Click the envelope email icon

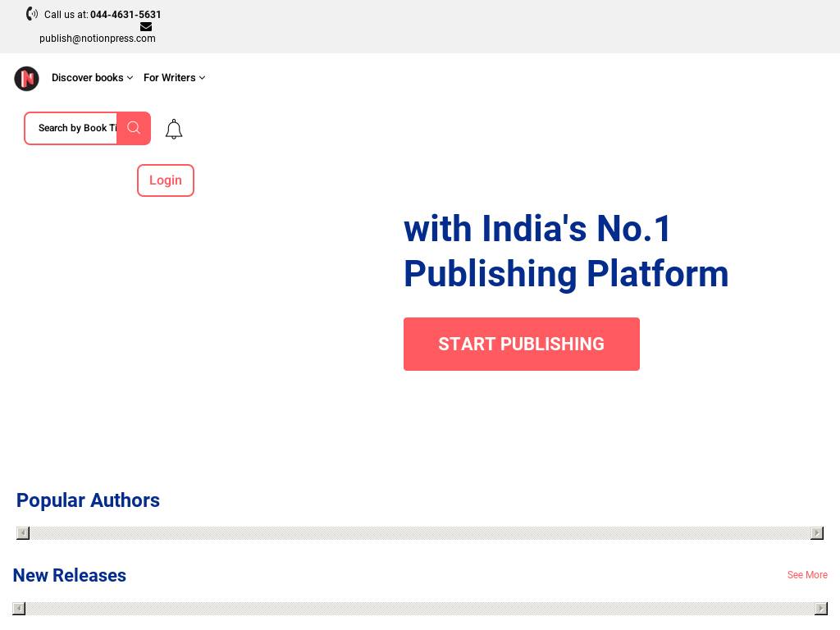click(146, 26)
